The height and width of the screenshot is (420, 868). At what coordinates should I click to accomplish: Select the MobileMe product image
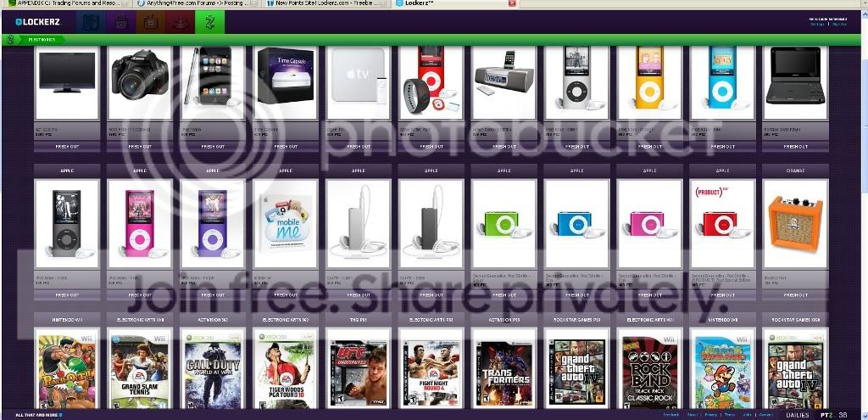[286, 224]
